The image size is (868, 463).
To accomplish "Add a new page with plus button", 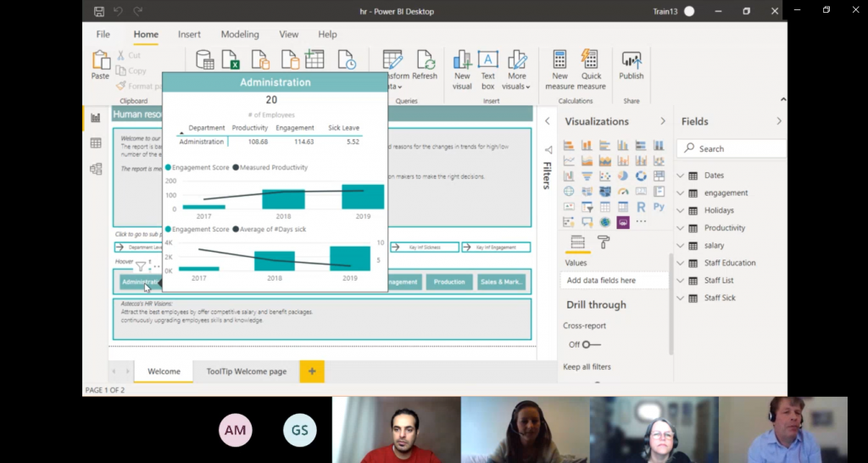I will [312, 371].
